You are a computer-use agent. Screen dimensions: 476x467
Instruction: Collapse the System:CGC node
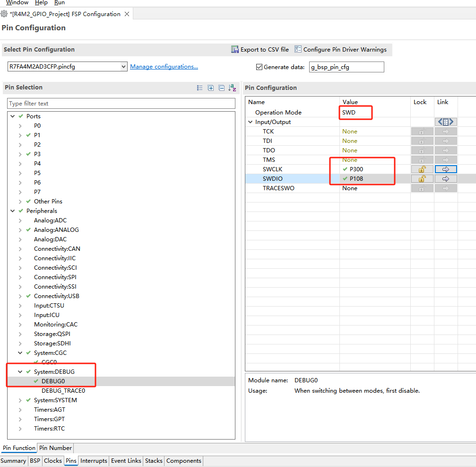click(20, 353)
